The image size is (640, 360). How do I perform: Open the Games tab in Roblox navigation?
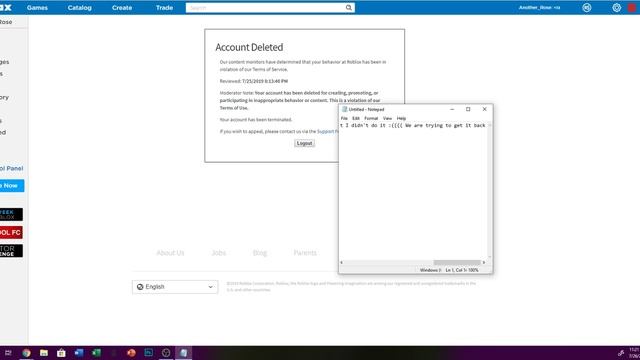tap(37, 8)
